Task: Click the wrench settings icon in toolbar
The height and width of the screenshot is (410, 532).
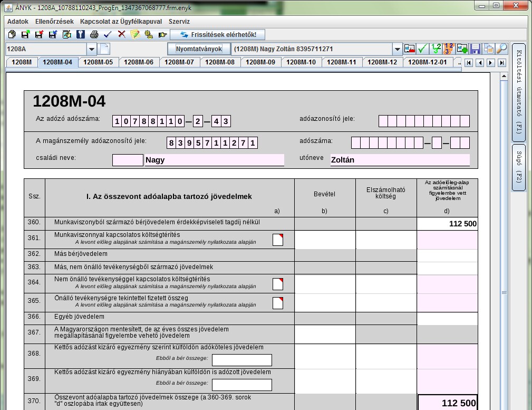Action: [x=149, y=35]
